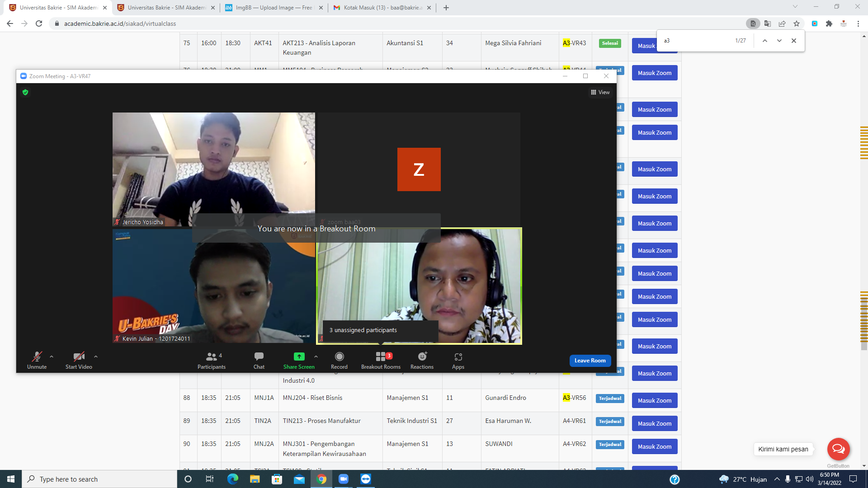Open Google Translate icon in address bar
This screenshot has height=488, width=868.
pyautogui.click(x=768, y=23)
